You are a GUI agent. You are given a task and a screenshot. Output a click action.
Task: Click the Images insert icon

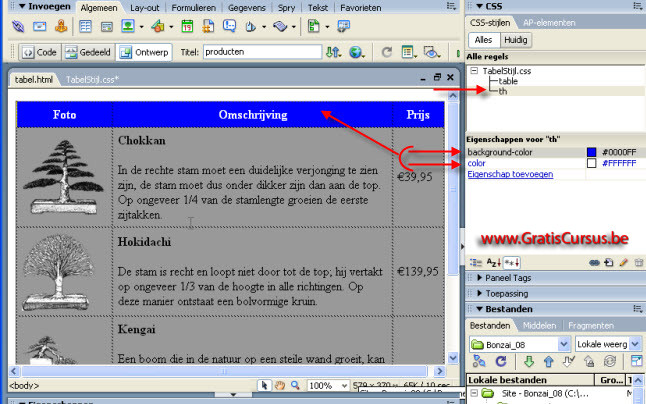(128, 27)
